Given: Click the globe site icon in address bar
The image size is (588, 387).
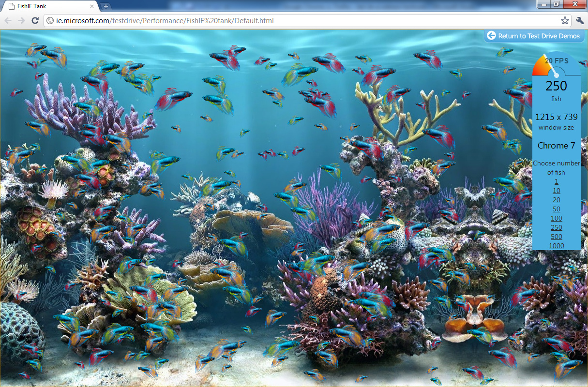Looking at the screenshot, I should click(50, 21).
